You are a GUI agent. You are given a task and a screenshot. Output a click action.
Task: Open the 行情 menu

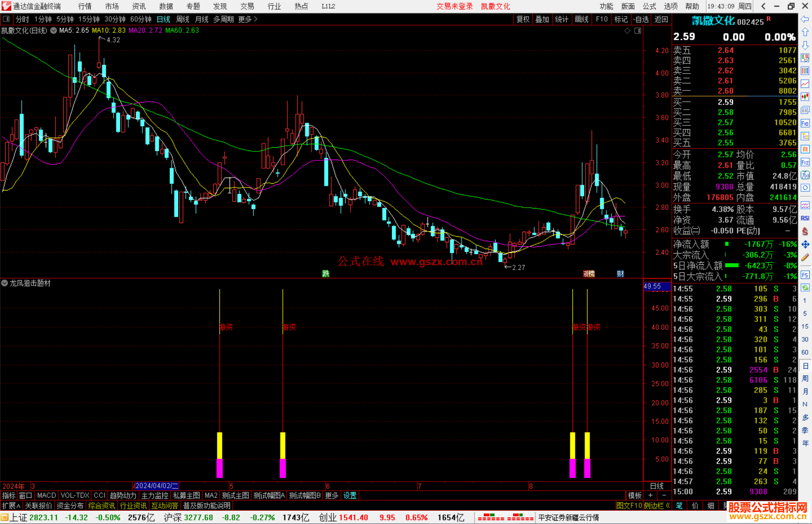pyautogui.click(x=85, y=6)
